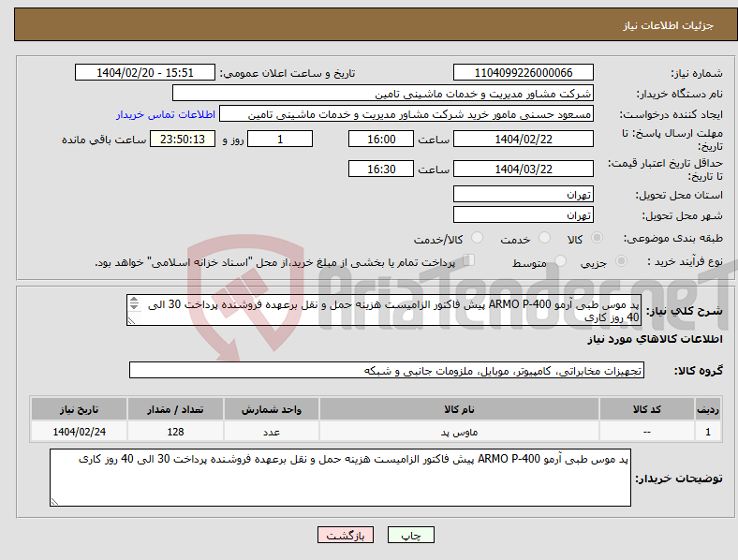
Task: Select the جزیی purchase type radio
Action: (x=621, y=261)
